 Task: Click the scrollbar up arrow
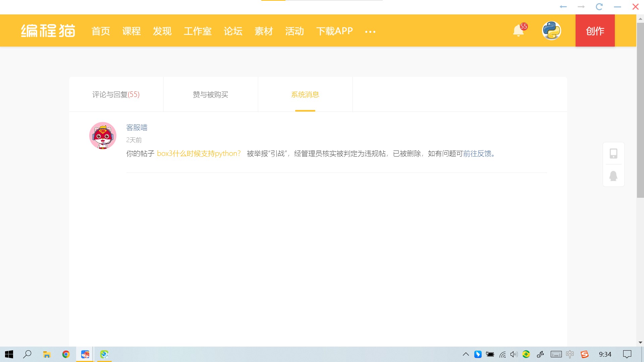tap(640, 19)
